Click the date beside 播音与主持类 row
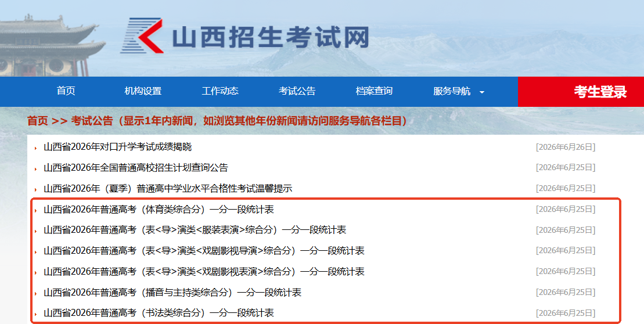This screenshot has width=644, height=324. click(566, 293)
